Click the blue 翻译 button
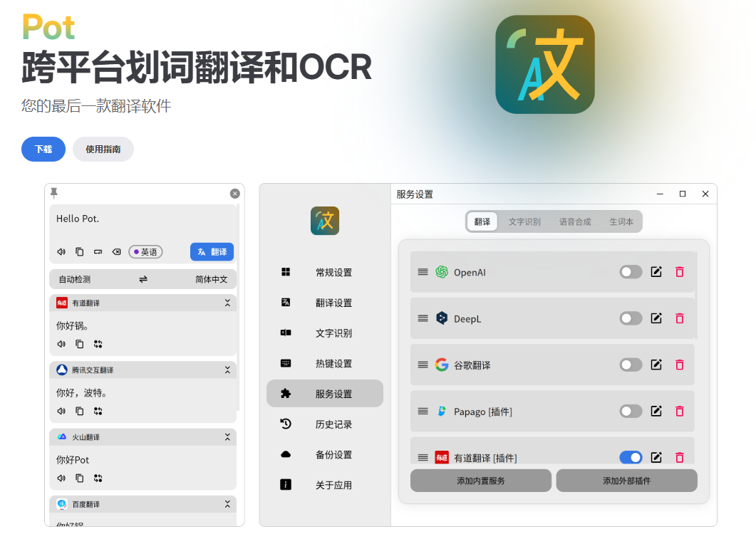 click(x=212, y=251)
